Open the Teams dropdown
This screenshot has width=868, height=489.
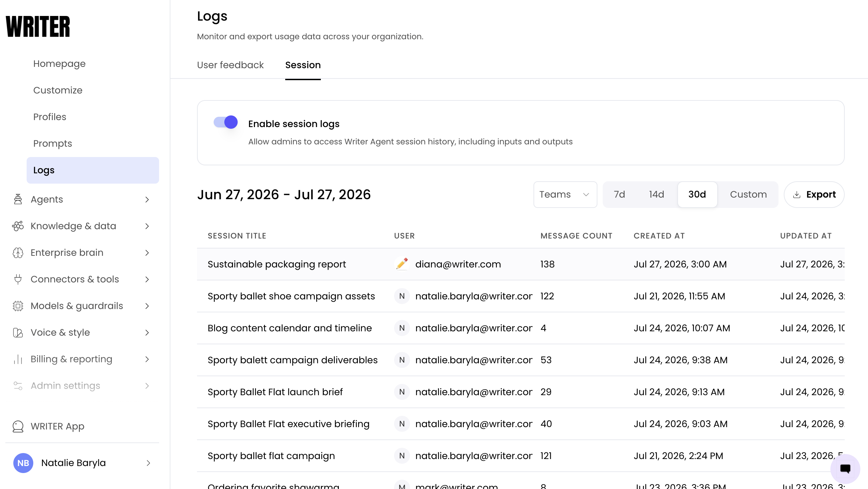(x=565, y=194)
